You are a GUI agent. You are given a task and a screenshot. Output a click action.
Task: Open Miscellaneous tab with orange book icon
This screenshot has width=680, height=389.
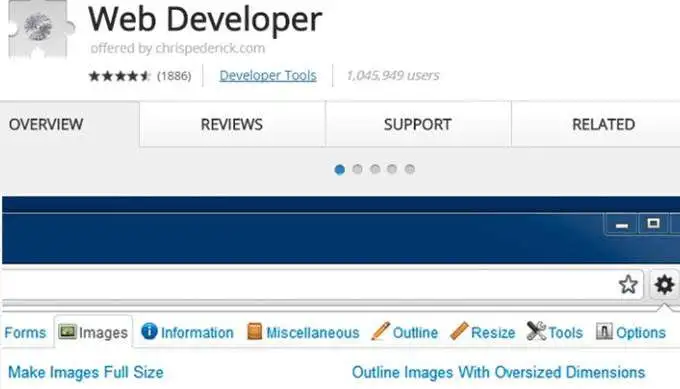tap(255, 332)
